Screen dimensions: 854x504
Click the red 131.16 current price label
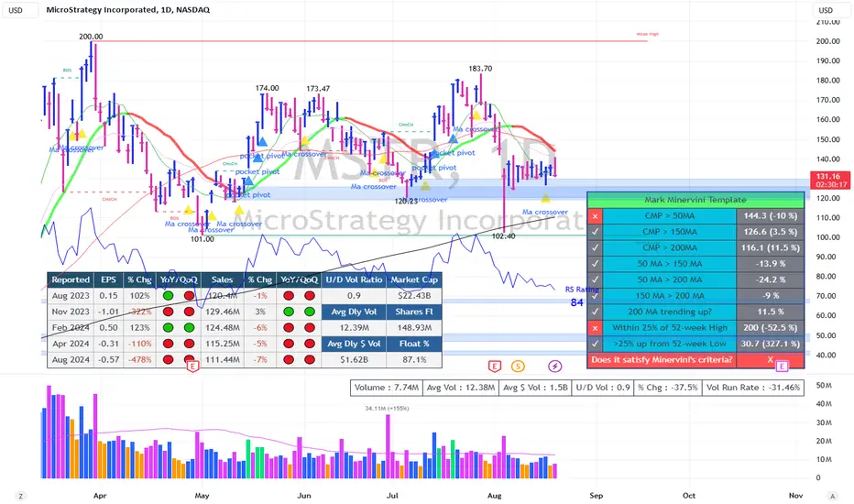click(x=829, y=180)
